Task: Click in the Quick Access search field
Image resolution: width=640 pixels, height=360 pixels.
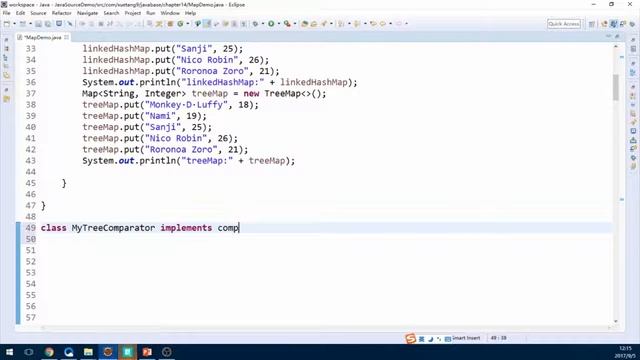Action: pyautogui.click(x=564, y=24)
